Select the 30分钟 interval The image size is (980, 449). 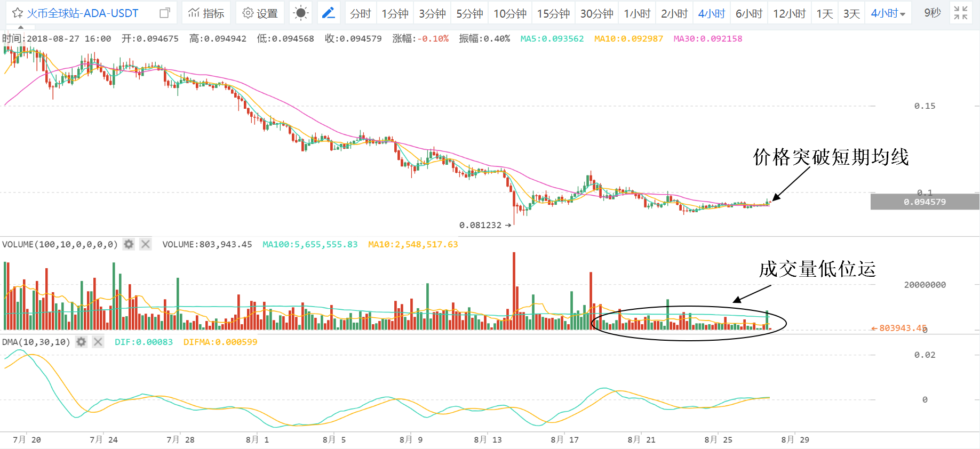point(596,13)
